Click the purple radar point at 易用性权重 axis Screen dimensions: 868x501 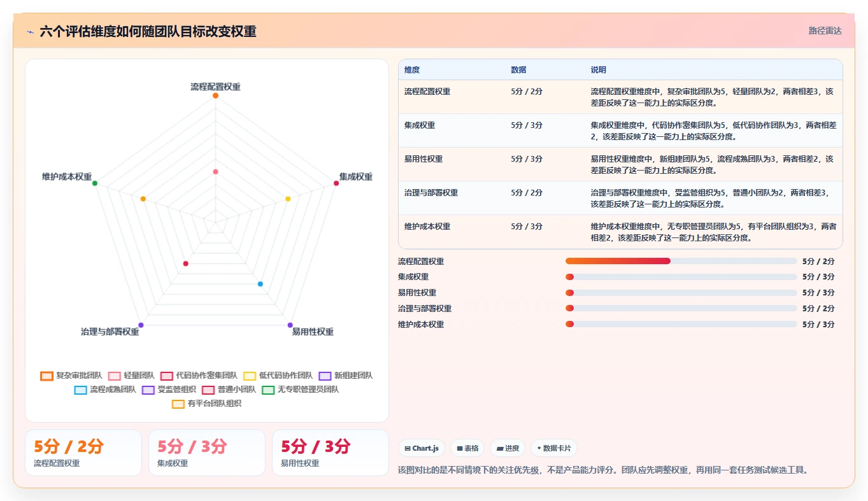290,325
